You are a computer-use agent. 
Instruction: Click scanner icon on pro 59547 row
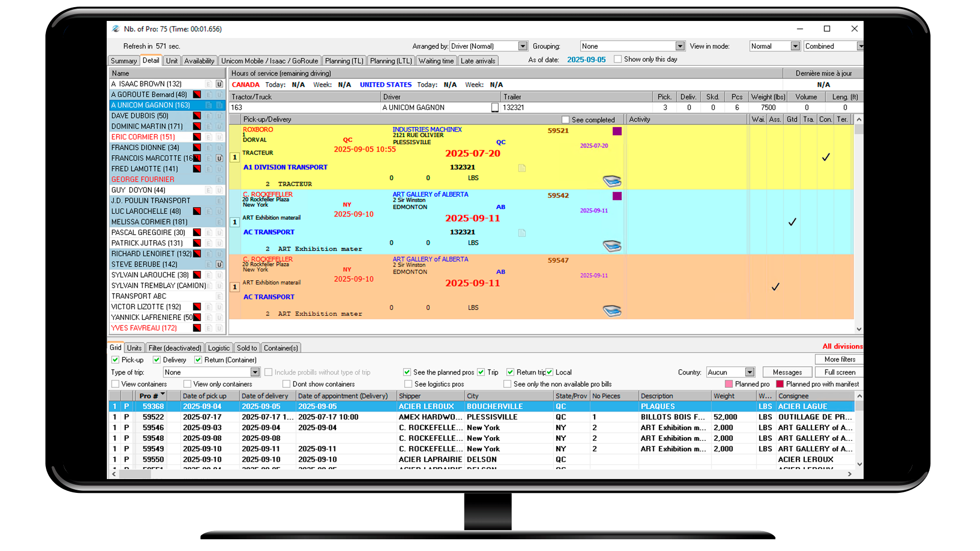611,310
